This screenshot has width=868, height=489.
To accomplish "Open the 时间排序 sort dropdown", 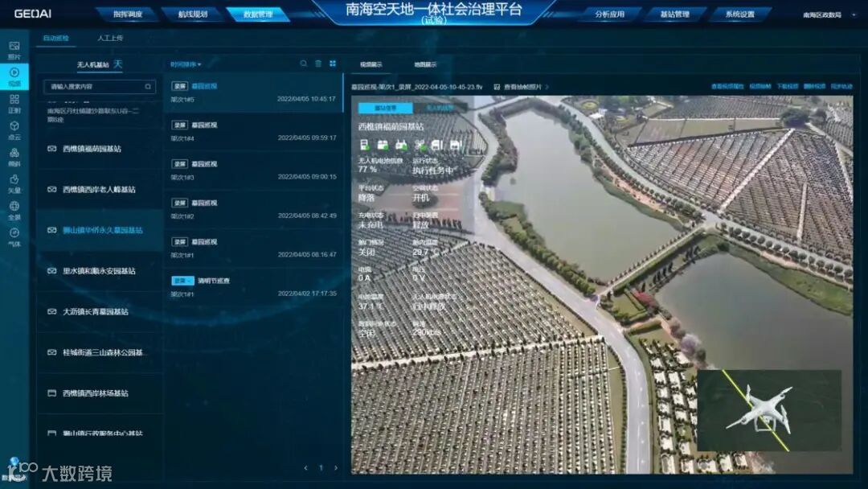I will [x=186, y=64].
